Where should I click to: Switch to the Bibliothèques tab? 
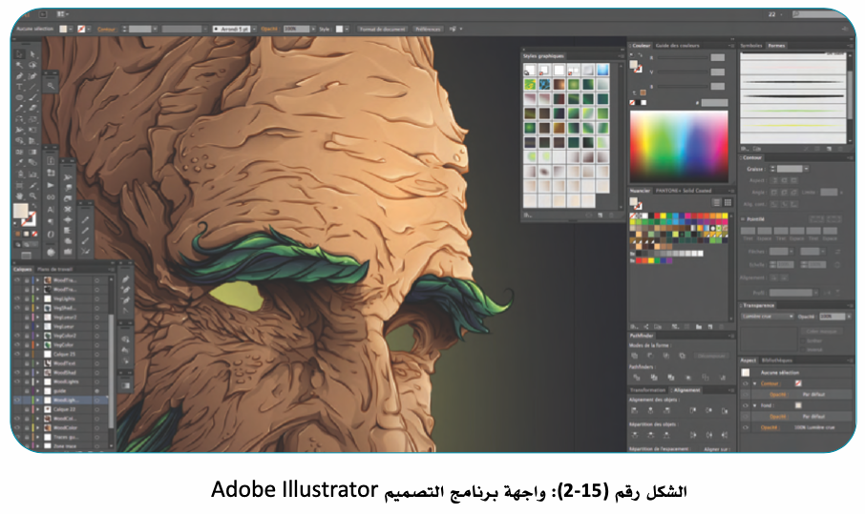click(x=777, y=360)
